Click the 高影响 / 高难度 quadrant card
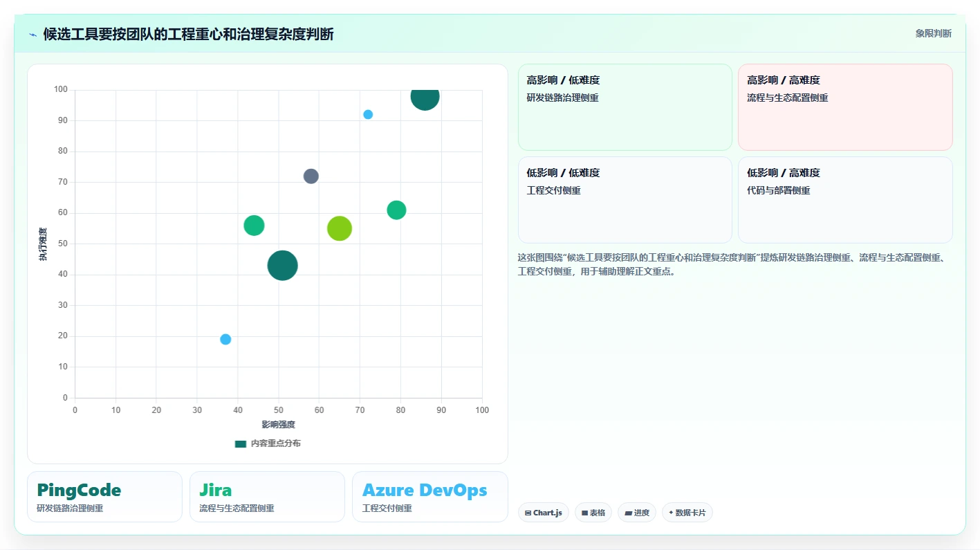Screen dimensions: 980x550 (845, 107)
